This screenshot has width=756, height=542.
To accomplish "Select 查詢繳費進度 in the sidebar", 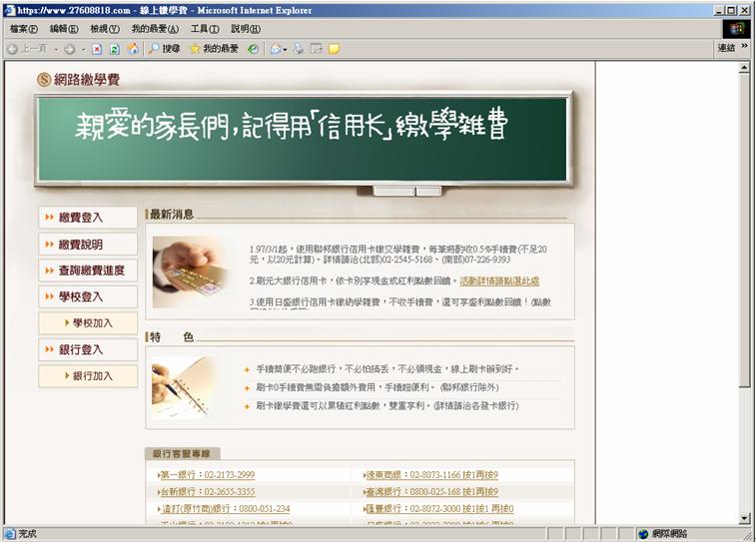I will (88, 271).
